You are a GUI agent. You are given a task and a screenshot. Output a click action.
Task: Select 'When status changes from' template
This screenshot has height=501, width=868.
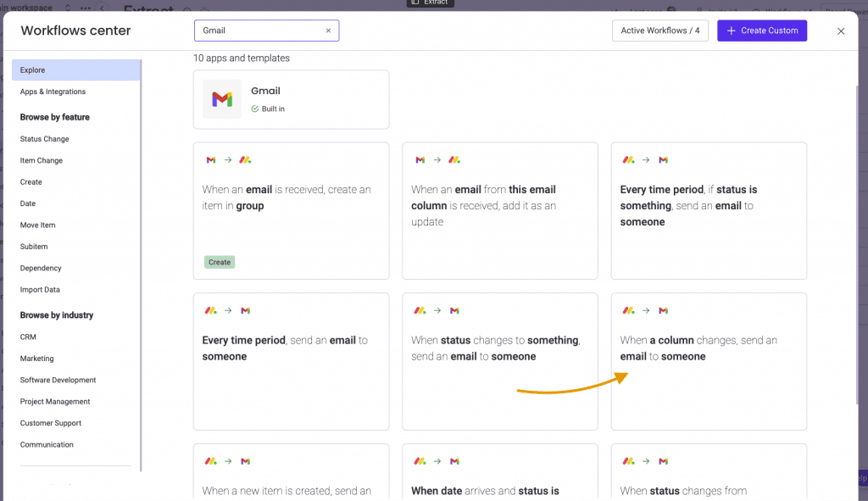click(x=709, y=472)
